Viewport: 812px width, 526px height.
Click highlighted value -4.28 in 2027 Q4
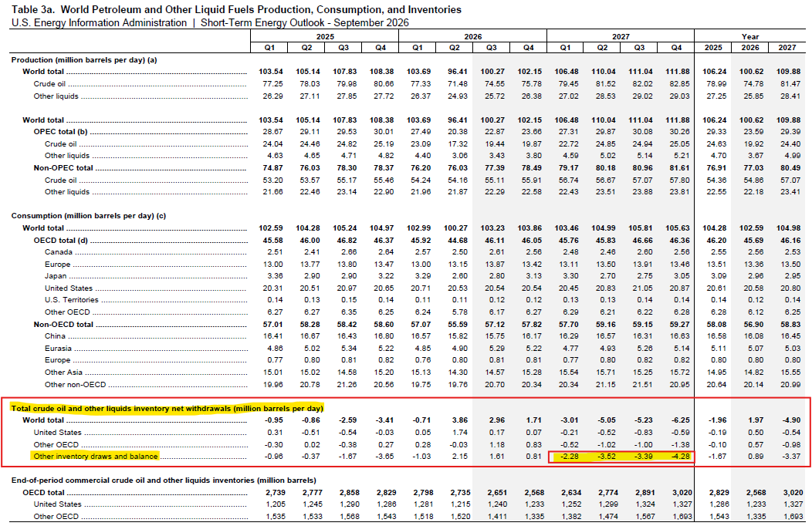681,456
